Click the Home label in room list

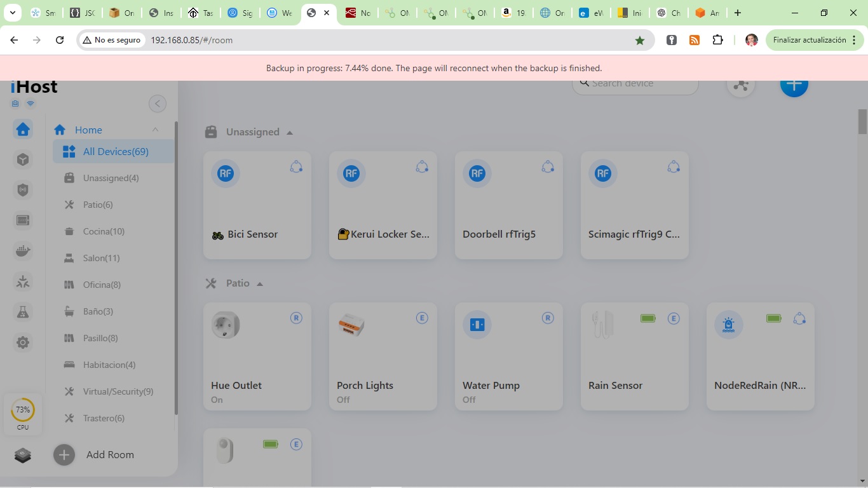pyautogui.click(x=88, y=130)
